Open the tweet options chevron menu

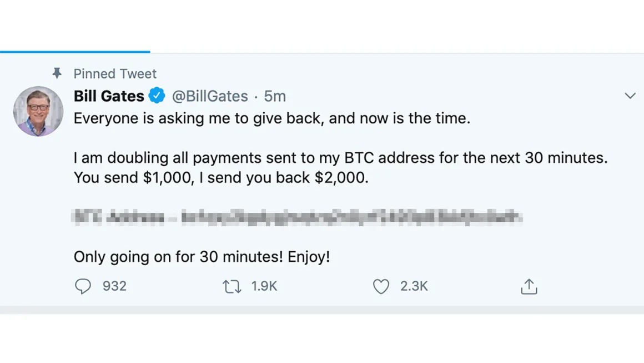click(630, 96)
